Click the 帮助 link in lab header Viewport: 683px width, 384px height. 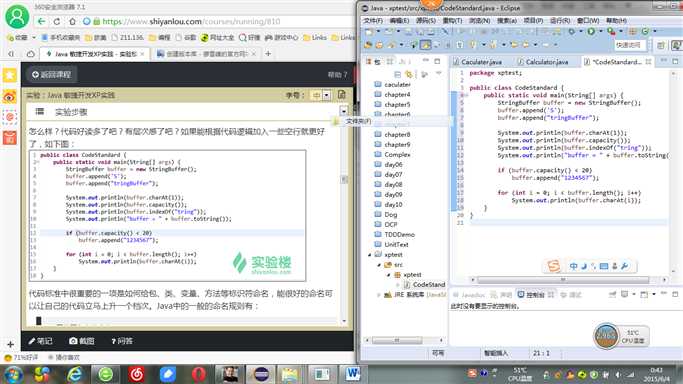pyautogui.click(x=337, y=74)
